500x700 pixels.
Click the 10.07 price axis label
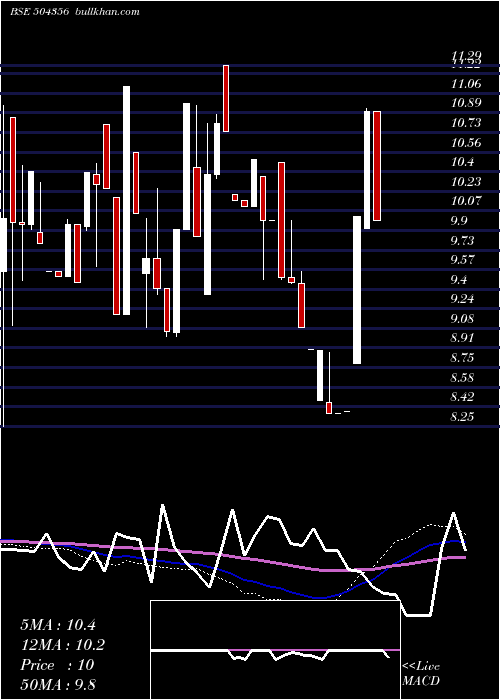click(467, 200)
